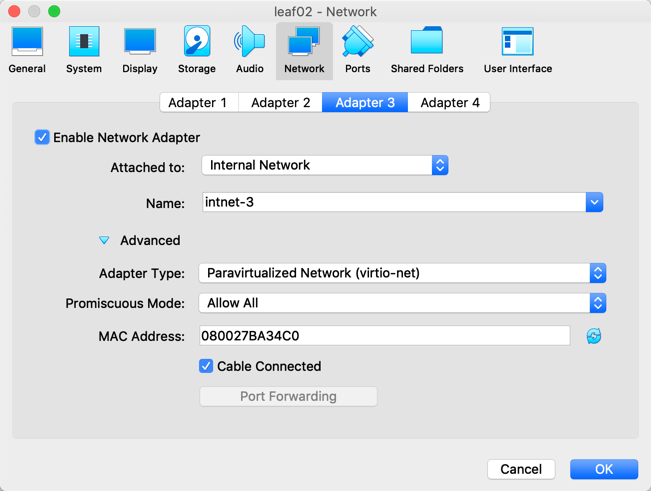Open the Adapter Type dropdown

(402, 273)
